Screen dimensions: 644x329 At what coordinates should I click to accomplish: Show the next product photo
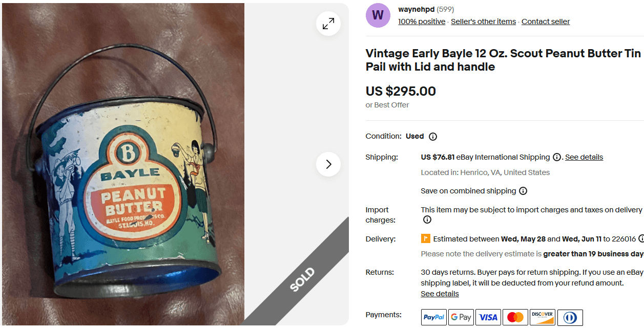point(328,164)
